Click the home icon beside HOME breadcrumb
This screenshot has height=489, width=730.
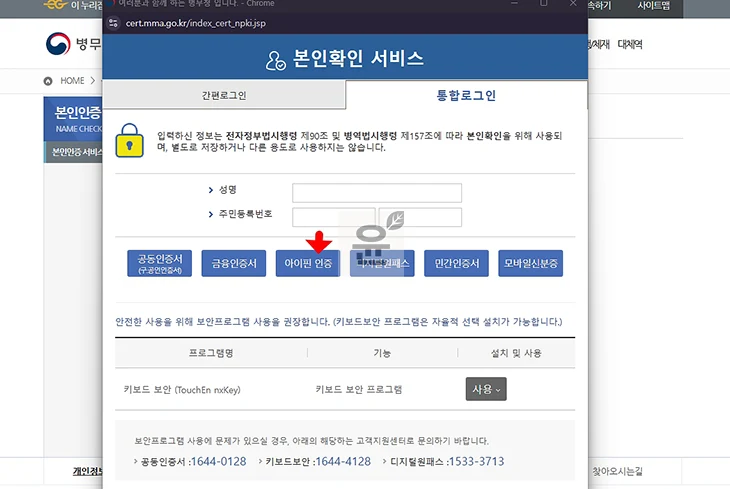[x=48, y=81]
